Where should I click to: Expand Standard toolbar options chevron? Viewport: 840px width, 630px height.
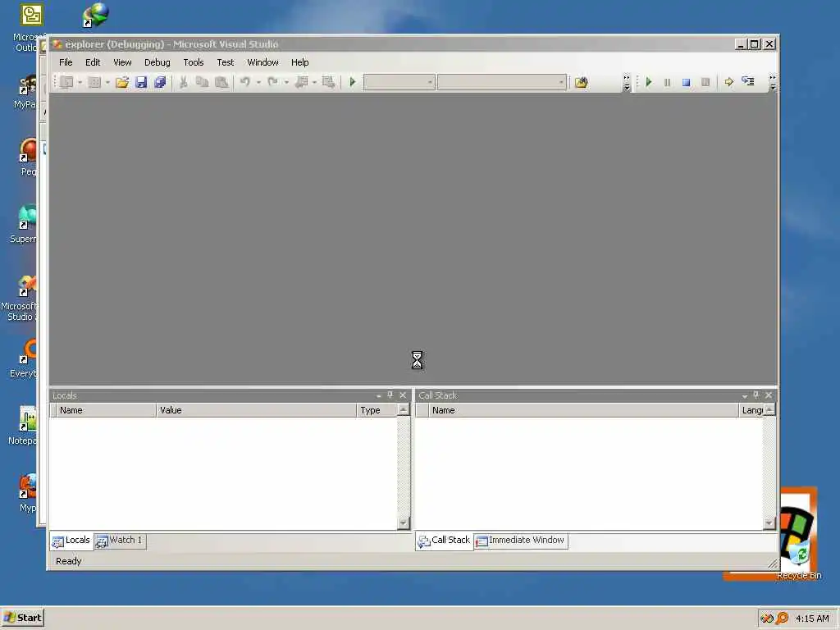pos(626,83)
